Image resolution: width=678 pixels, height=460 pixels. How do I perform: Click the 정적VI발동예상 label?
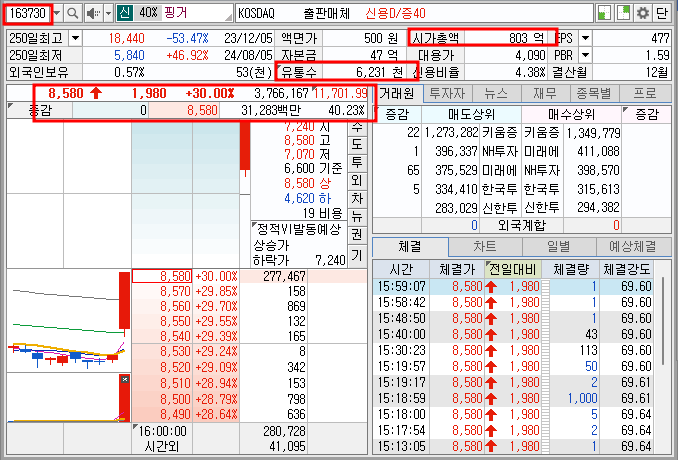(x=299, y=229)
